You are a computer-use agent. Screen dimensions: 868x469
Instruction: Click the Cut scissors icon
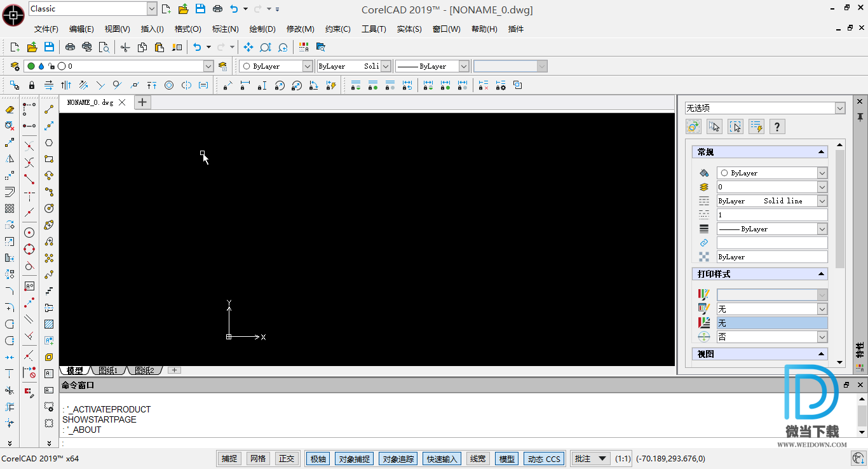coord(125,47)
